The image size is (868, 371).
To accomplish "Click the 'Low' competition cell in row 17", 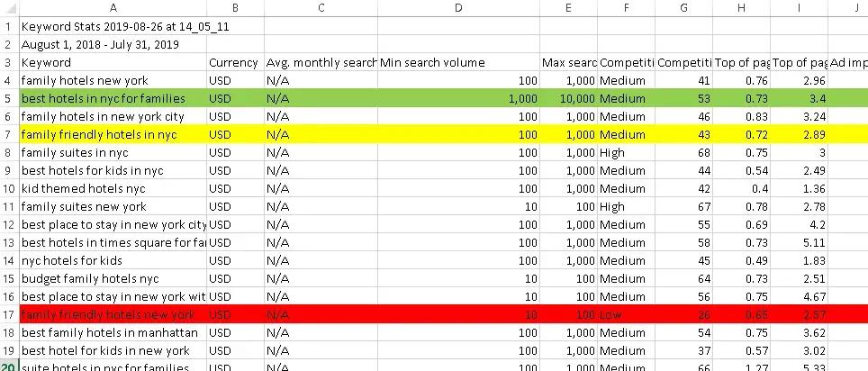I will point(626,314).
